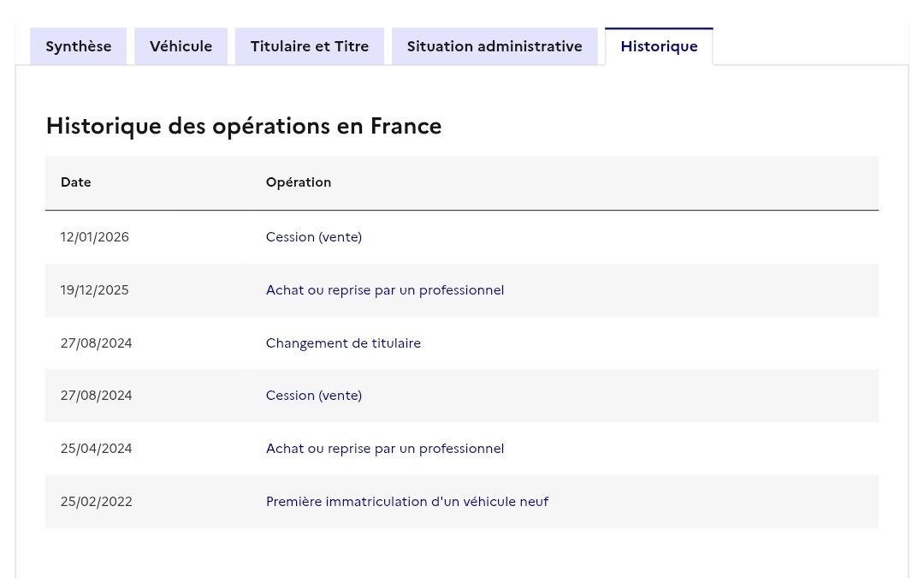Go to Titulaire et Titre tab
This screenshot has width=924, height=578.
tap(309, 46)
